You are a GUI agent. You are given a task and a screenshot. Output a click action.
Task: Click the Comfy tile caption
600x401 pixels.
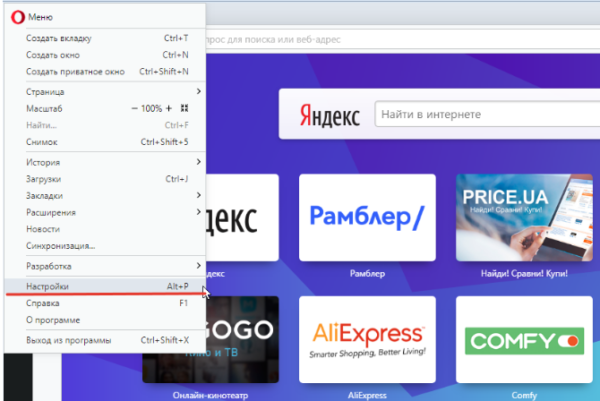[524, 396]
